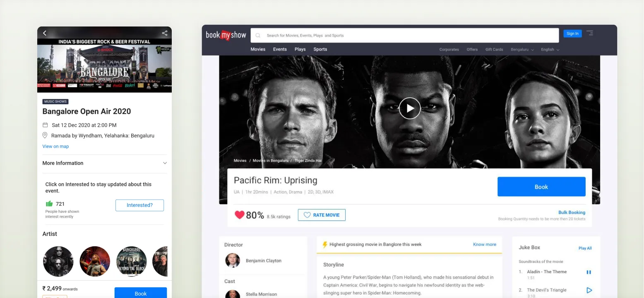Tap Book on the mobile event screen
Image resolution: width=644 pixels, height=298 pixels.
pyautogui.click(x=141, y=293)
